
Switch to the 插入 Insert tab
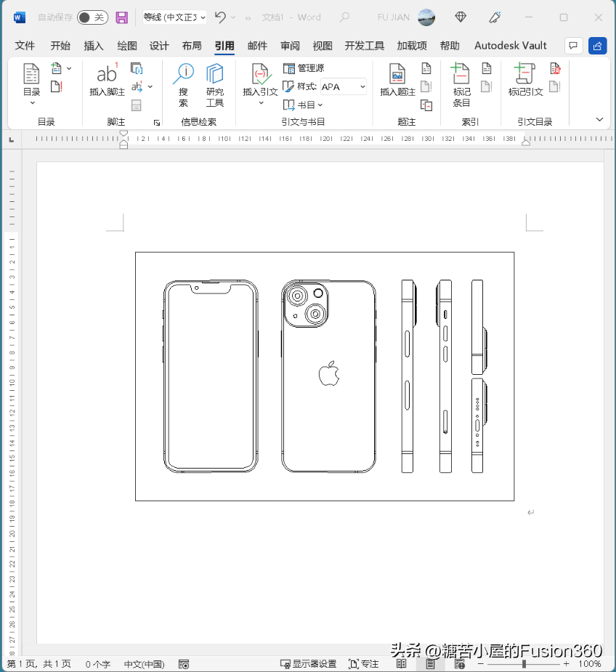[x=94, y=46]
